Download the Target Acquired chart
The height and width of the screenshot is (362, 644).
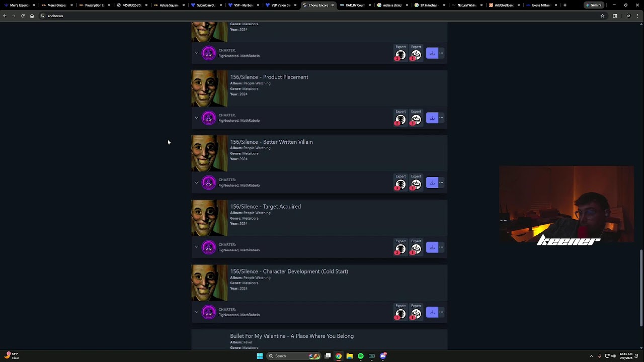pyautogui.click(x=432, y=247)
